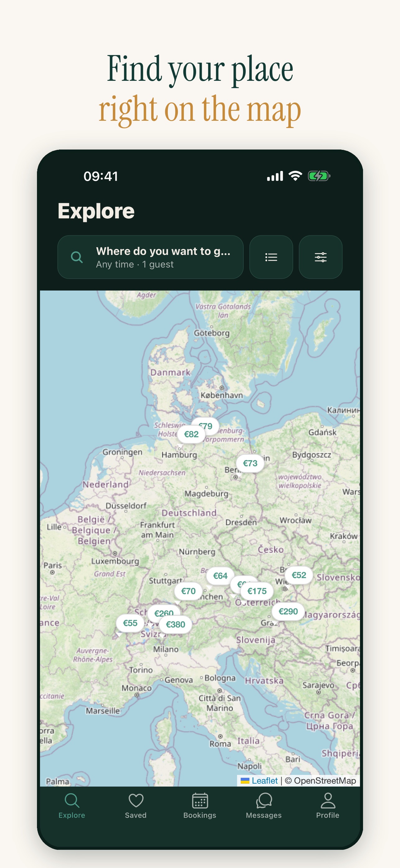Tap the cellular signal bars icon

(275, 176)
